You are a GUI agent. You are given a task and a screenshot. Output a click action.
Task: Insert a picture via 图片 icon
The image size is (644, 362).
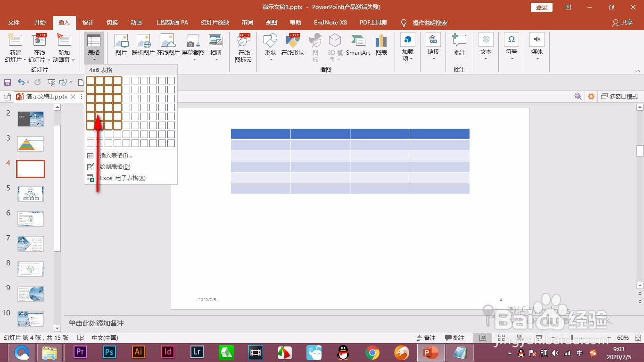pos(121,45)
